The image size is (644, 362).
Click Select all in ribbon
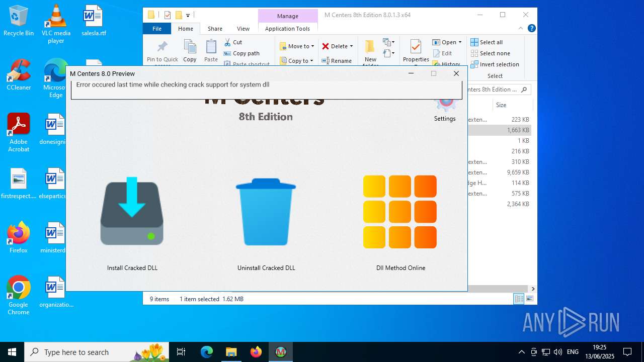(x=487, y=42)
